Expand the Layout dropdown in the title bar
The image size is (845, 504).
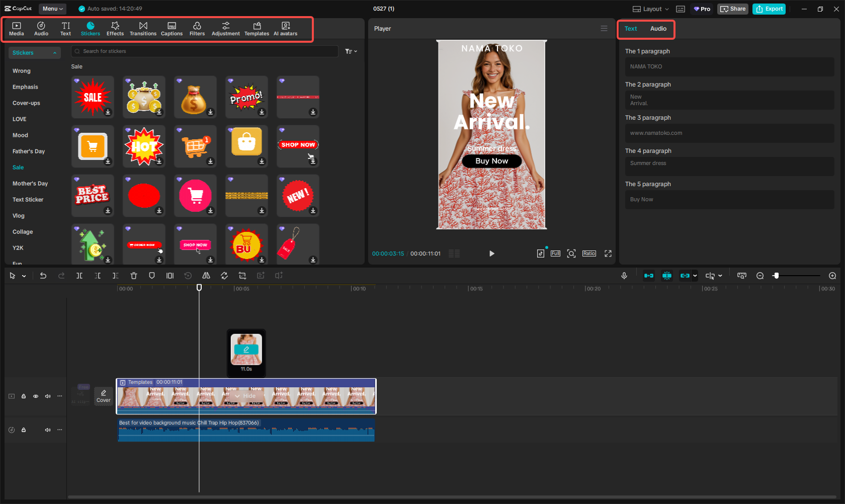pyautogui.click(x=650, y=9)
